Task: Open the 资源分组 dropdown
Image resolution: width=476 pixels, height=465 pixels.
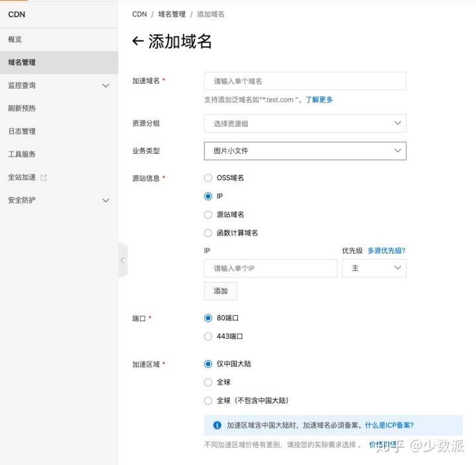Action: coord(305,124)
